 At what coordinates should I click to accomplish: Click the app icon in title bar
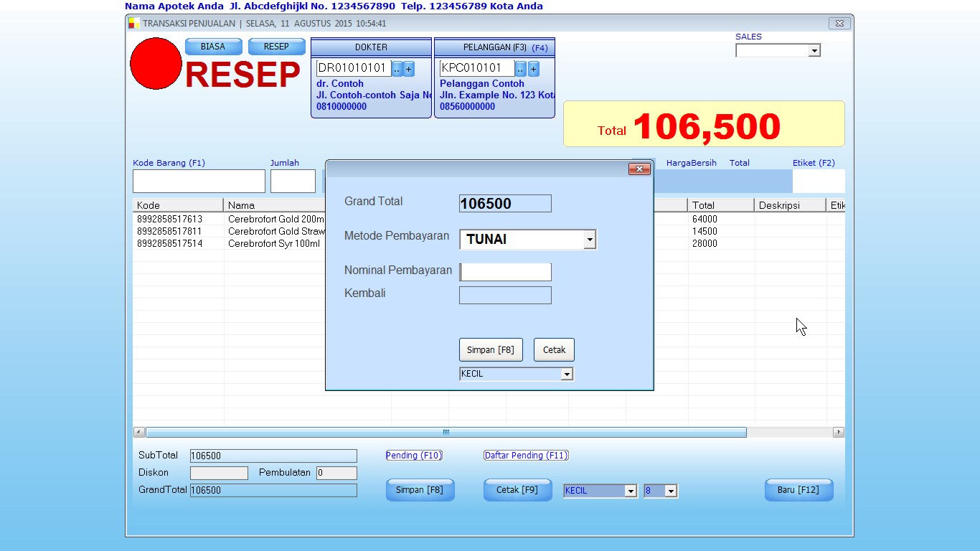point(134,23)
